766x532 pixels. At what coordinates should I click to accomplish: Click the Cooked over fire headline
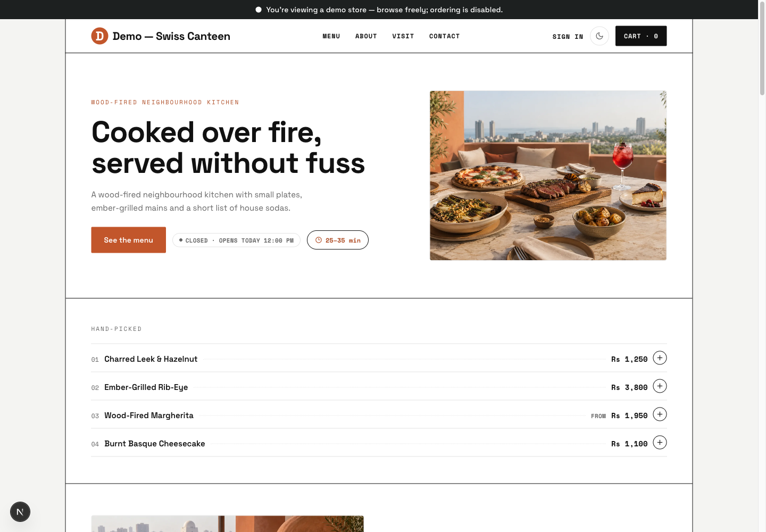(228, 147)
